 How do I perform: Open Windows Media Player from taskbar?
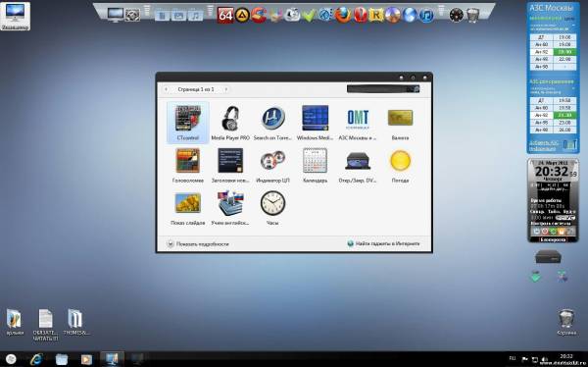click(86, 359)
